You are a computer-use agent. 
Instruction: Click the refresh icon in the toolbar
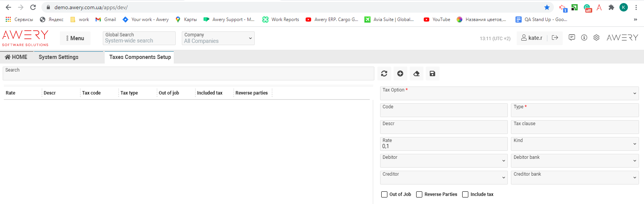point(384,73)
